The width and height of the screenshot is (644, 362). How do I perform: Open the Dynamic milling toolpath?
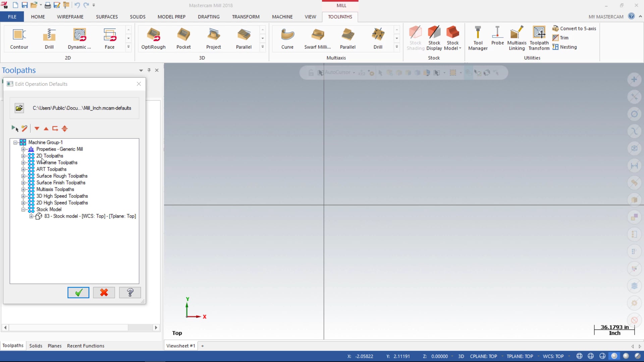(79, 39)
